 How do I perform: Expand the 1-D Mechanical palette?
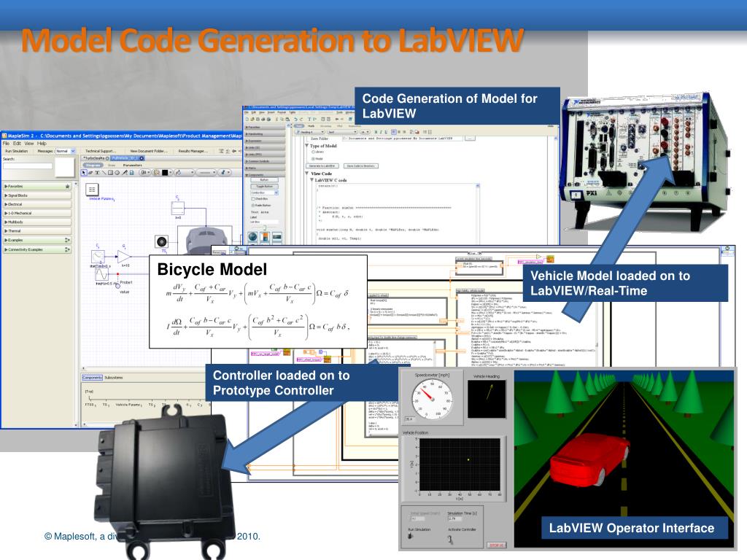pos(37,214)
